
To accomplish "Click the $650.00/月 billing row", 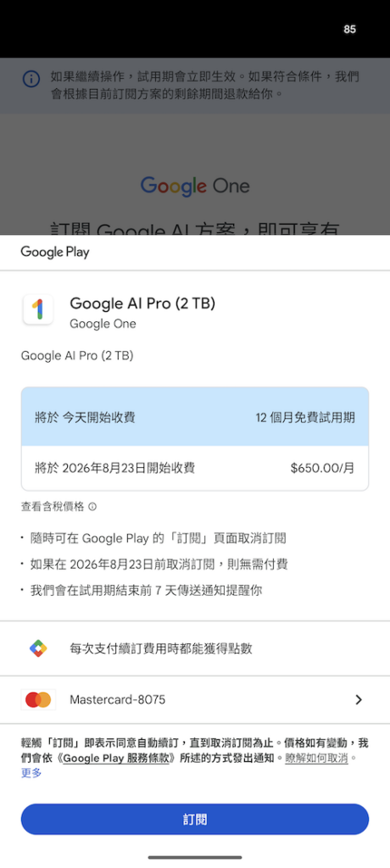I will 195,468.
